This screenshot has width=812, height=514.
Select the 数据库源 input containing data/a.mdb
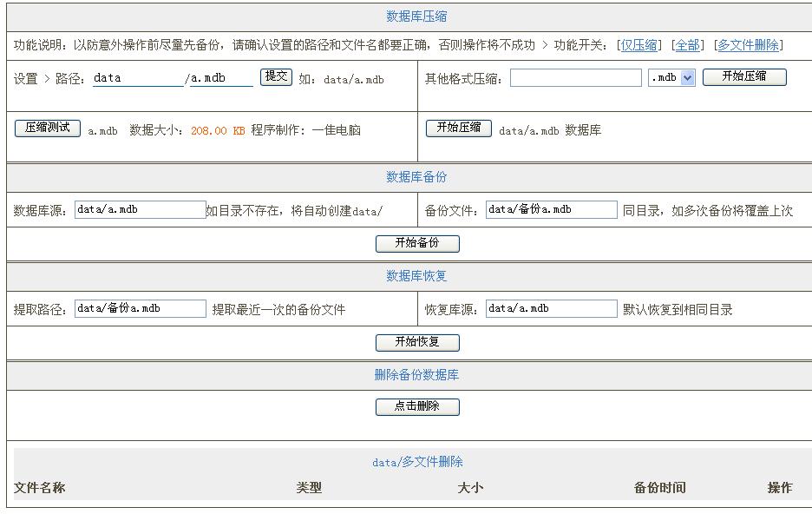tap(137, 209)
